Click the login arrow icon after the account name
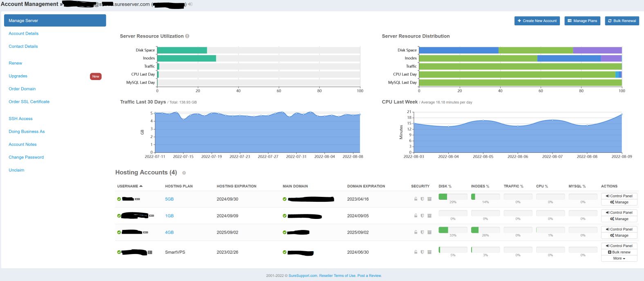The image size is (644, 281). [x=190, y=4]
